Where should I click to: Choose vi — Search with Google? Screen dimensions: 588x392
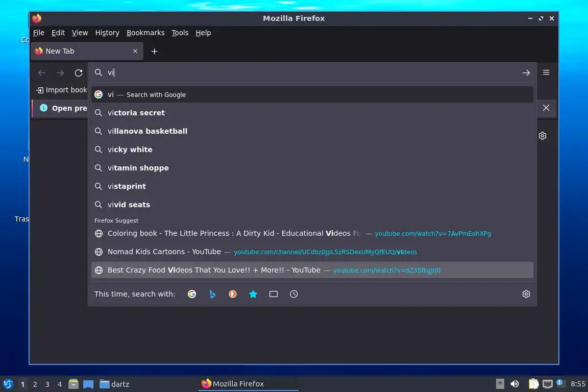pos(312,94)
